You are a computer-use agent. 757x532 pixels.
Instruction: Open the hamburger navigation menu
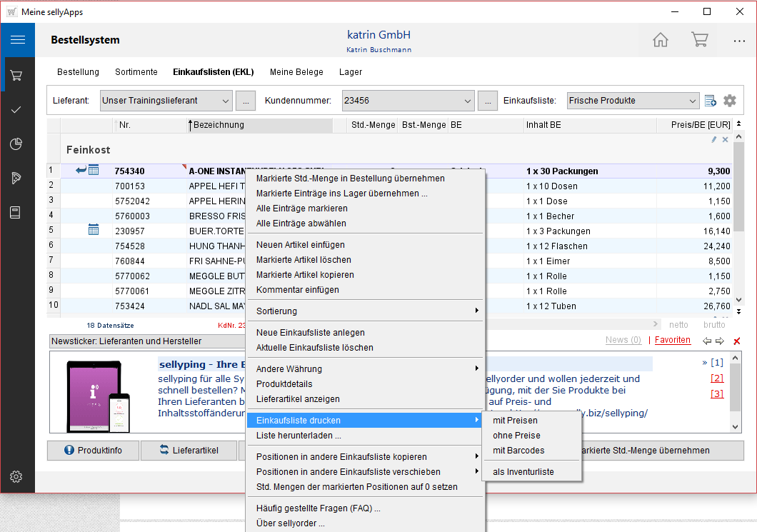click(x=17, y=40)
